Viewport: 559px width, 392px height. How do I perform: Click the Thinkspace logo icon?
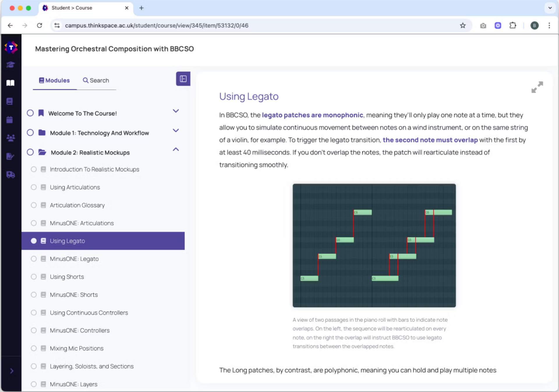(x=11, y=47)
